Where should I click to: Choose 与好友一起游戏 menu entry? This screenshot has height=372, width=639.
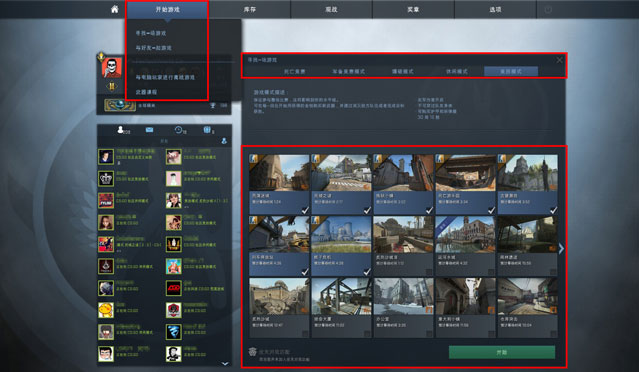tap(153, 48)
